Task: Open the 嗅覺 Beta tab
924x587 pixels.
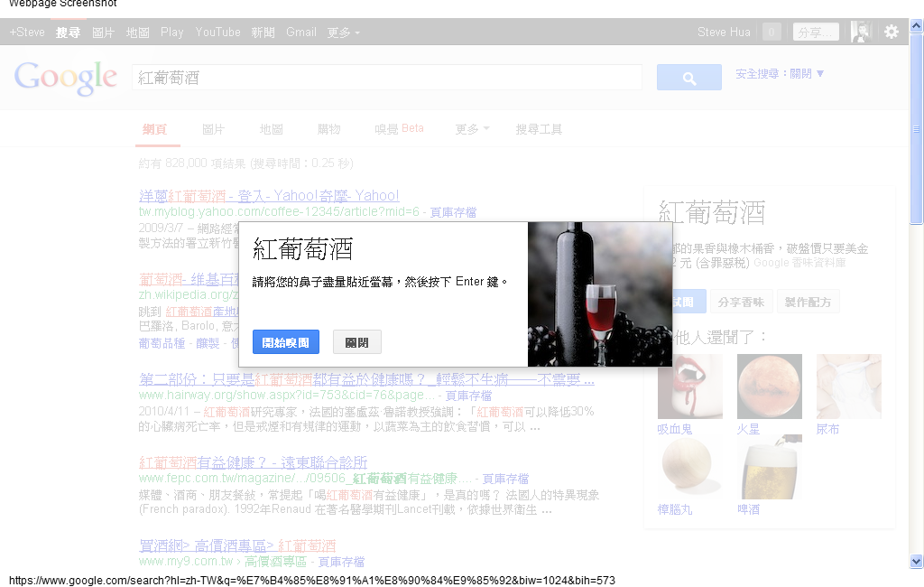Action: pyautogui.click(x=399, y=129)
